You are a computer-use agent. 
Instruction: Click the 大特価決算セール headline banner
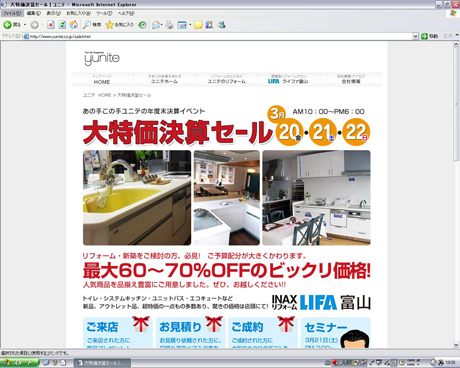tap(178, 132)
